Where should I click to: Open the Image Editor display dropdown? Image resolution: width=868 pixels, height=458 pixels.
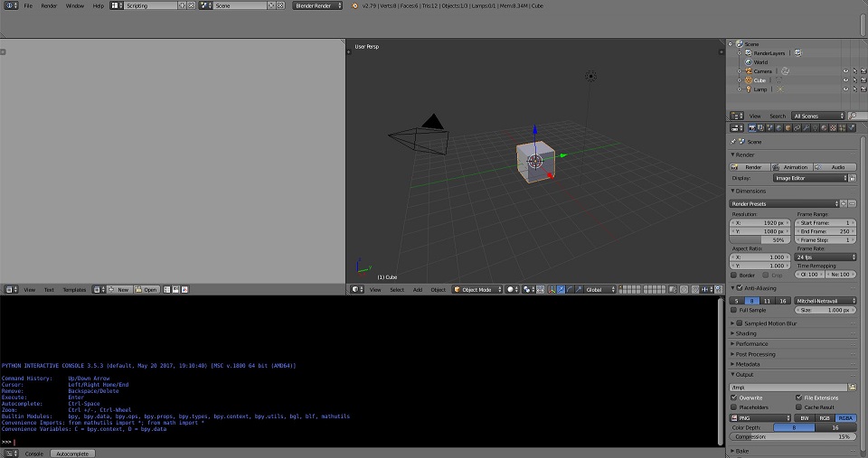pos(810,178)
